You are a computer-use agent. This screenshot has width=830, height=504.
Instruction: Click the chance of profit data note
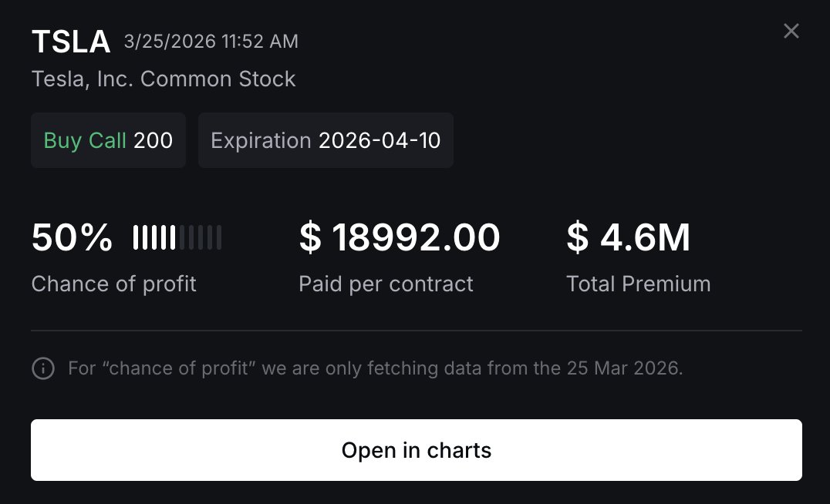376,368
